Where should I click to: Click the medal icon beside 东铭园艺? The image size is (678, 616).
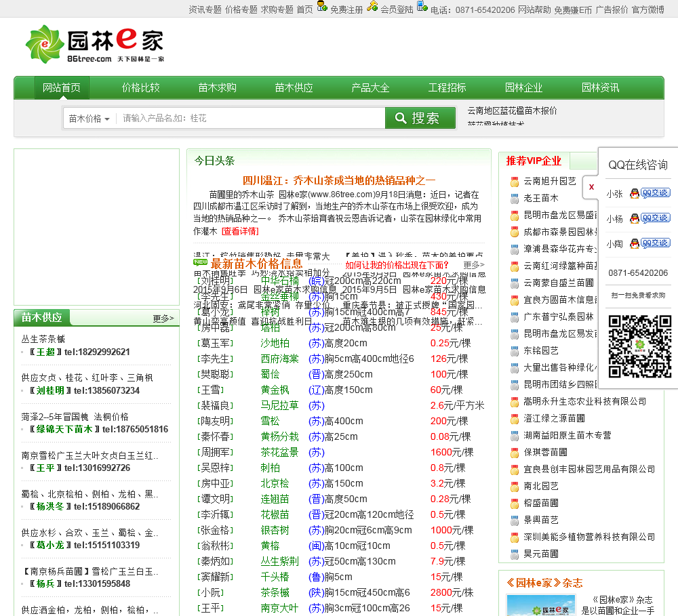(x=515, y=351)
